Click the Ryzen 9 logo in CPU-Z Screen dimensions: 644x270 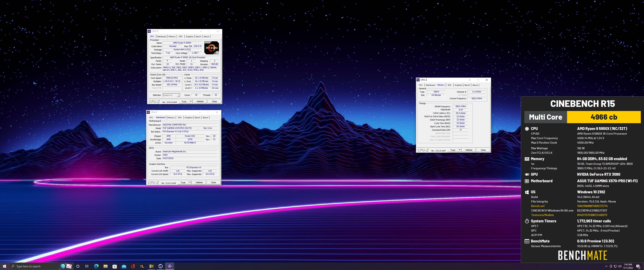(x=212, y=48)
